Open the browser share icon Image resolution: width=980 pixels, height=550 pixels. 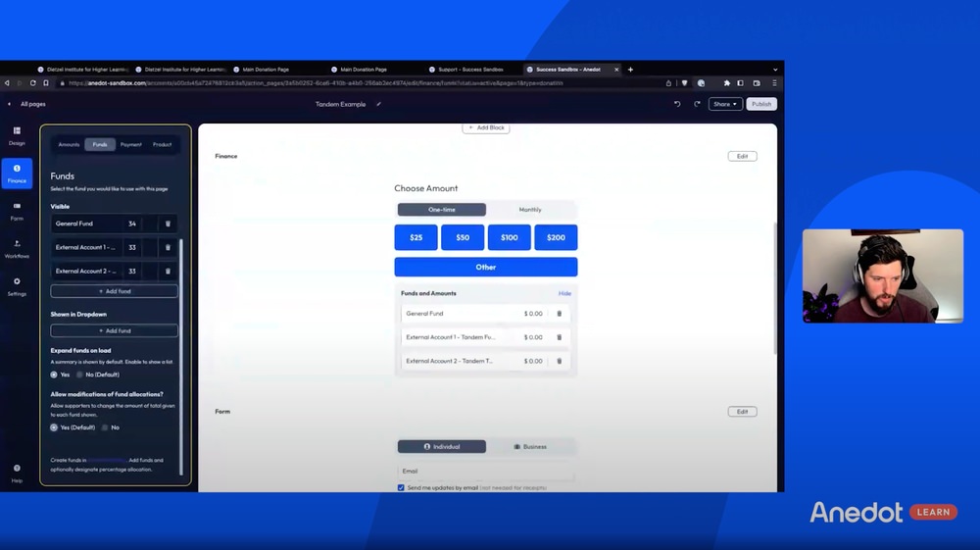pos(668,82)
